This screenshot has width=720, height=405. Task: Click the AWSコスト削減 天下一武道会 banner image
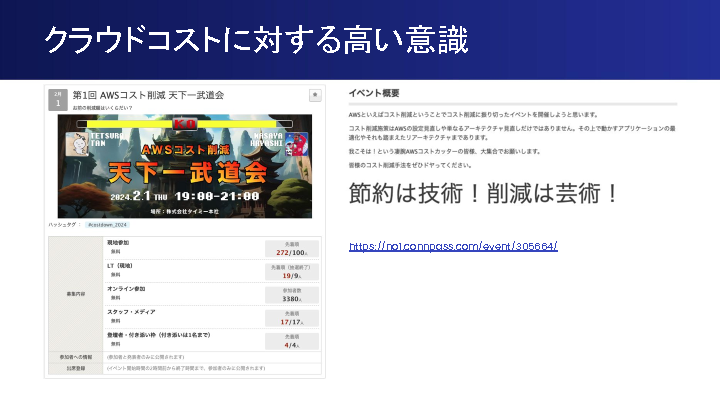point(184,165)
